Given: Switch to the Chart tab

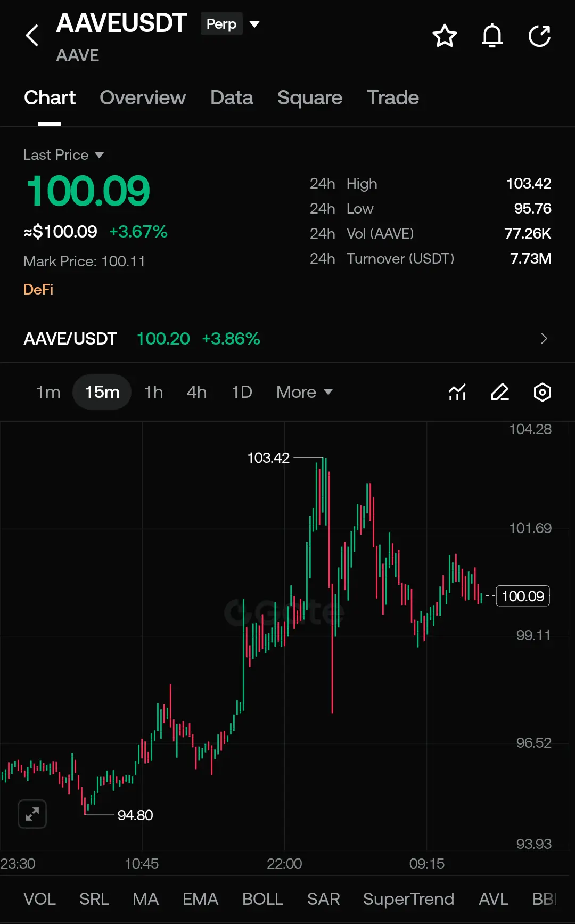Looking at the screenshot, I should (x=50, y=98).
